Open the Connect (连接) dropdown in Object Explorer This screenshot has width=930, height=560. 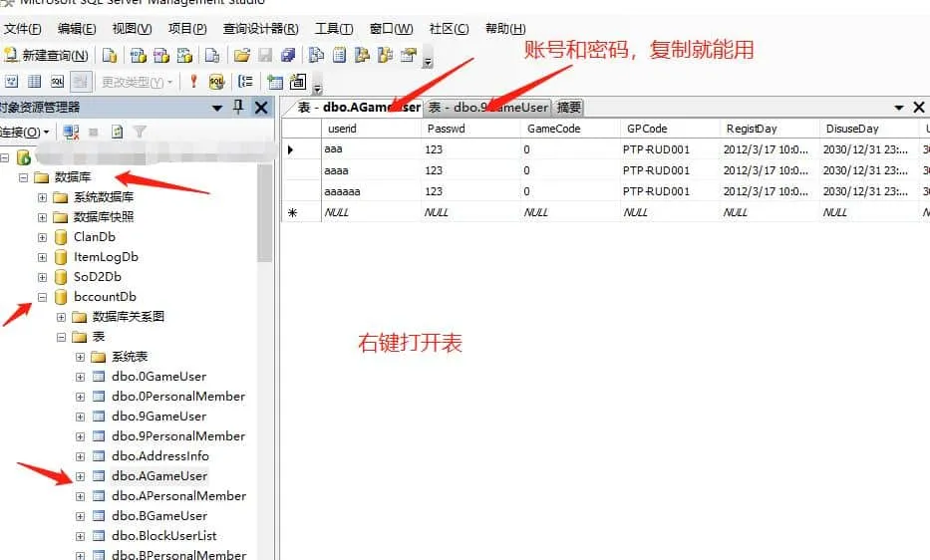[x=25, y=132]
